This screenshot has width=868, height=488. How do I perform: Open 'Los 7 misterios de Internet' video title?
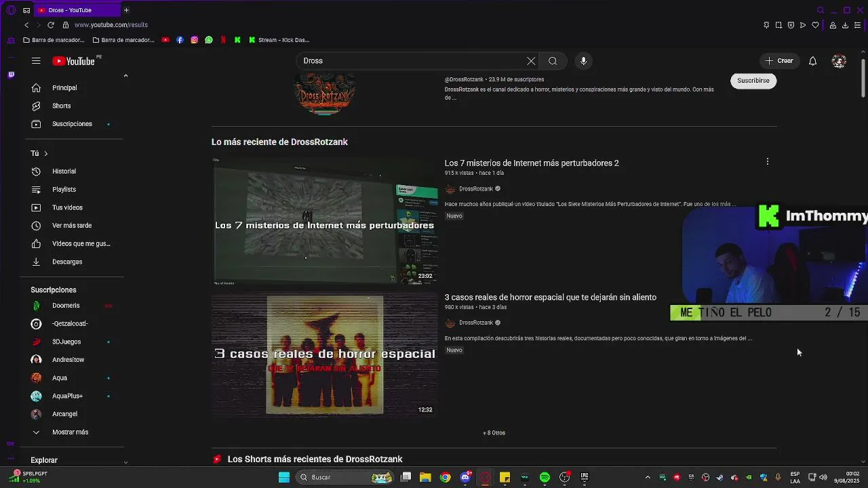532,163
